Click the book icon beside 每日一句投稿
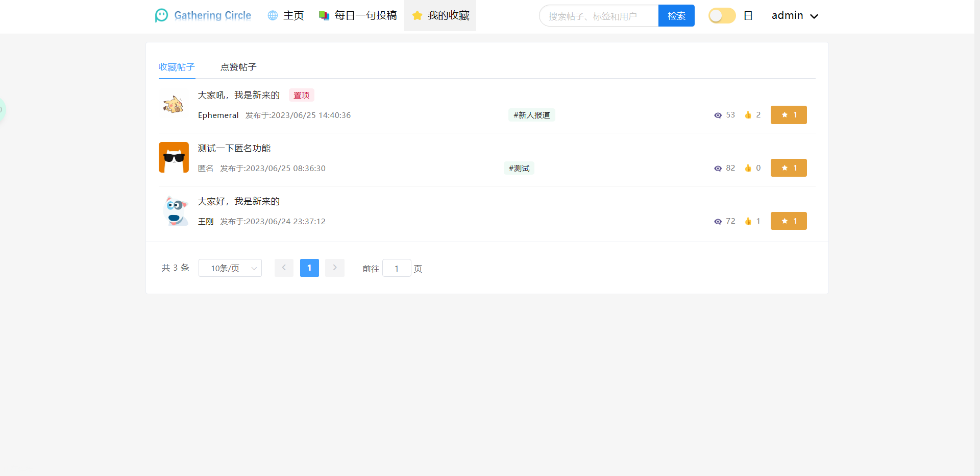 [x=325, y=15]
